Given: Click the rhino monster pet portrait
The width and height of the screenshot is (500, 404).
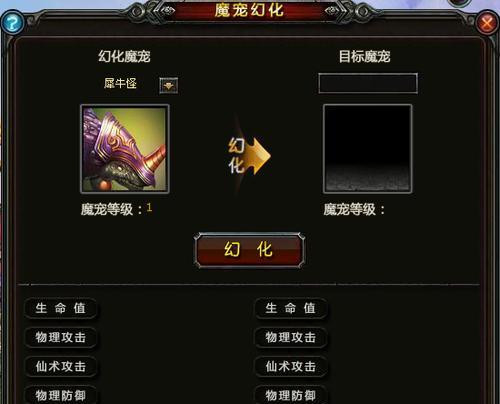Looking at the screenshot, I should click(125, 149).
